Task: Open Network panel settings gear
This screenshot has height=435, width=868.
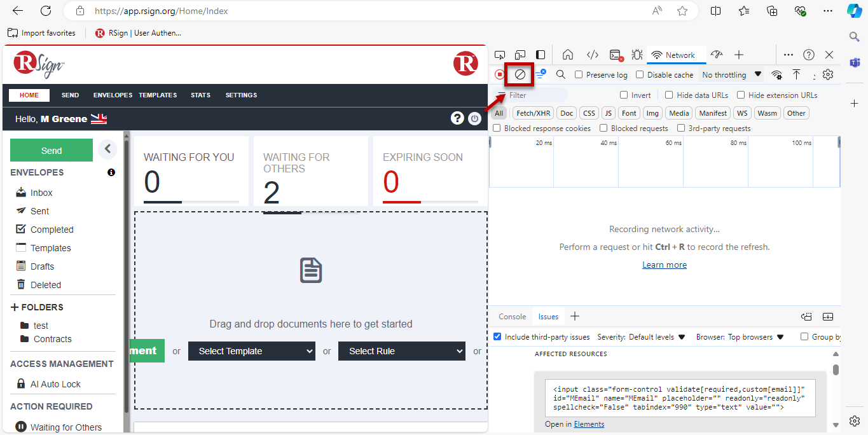Action: (x=827, y=74)
